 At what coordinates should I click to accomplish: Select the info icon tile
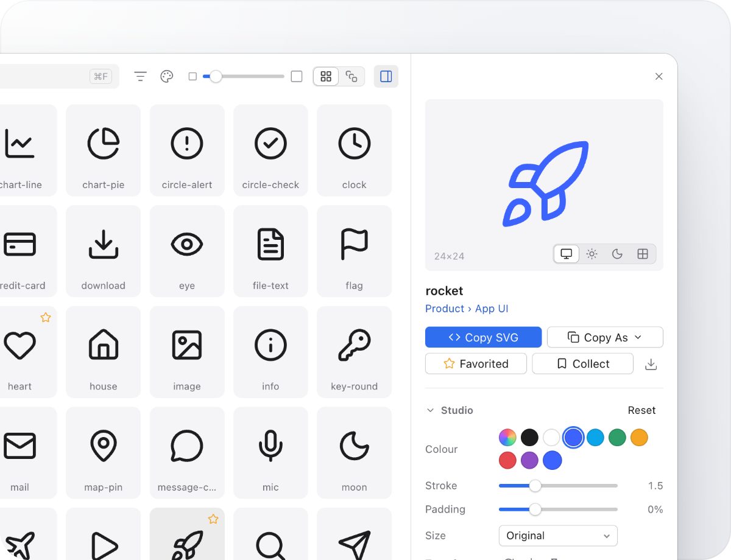270,352
